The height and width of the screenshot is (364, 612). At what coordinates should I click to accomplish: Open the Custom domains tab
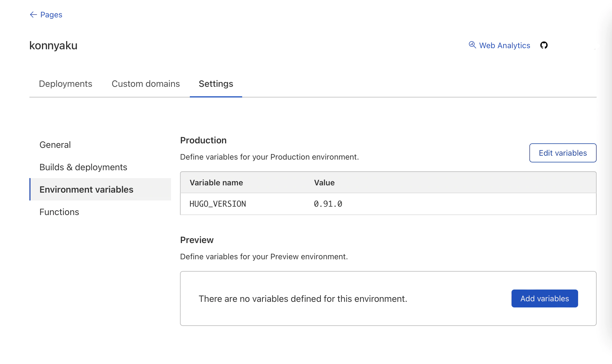[x=146, y=84]
